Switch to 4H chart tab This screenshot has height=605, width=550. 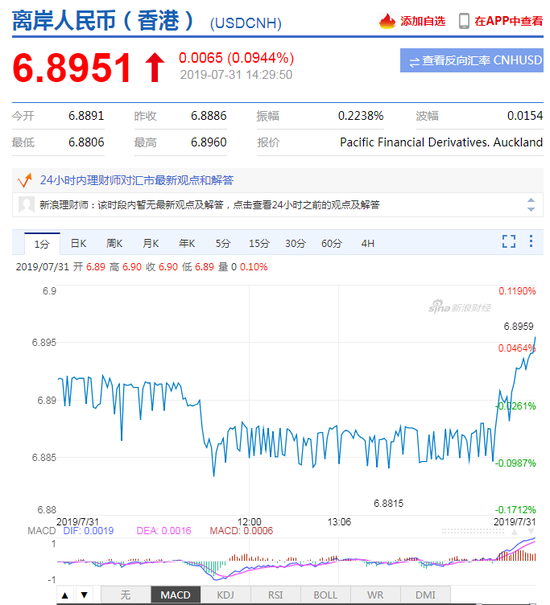tap(367, 243)
